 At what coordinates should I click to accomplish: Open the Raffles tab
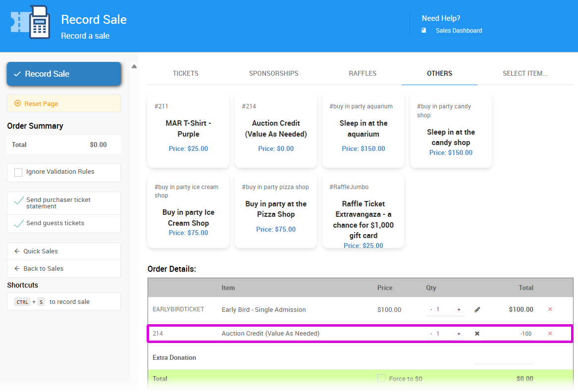363,73
